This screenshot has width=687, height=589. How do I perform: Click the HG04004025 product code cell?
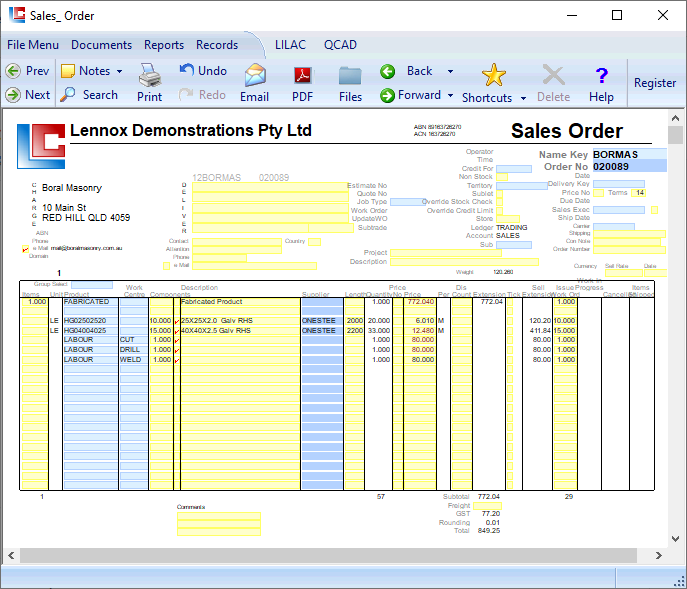(x=91, y=330)
